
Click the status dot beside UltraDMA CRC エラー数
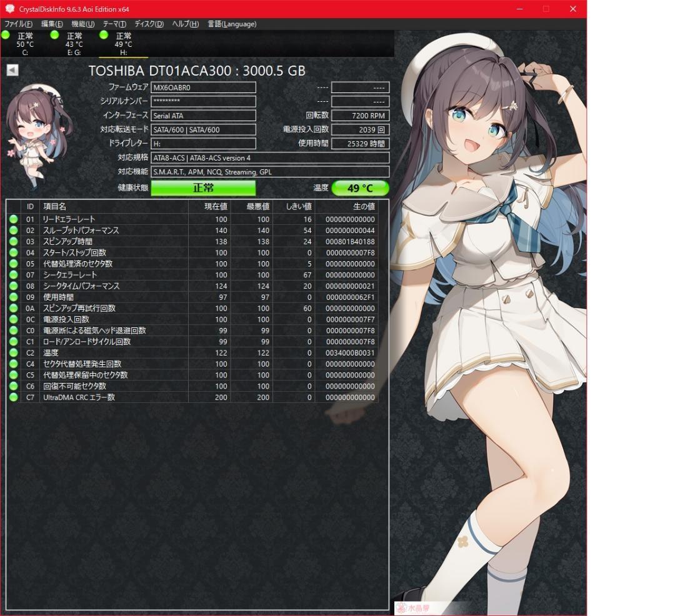point(14,397)
